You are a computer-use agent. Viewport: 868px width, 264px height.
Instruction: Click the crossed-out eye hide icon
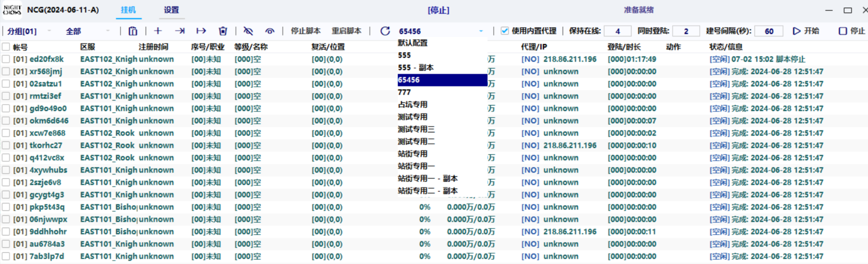(248, 31)
